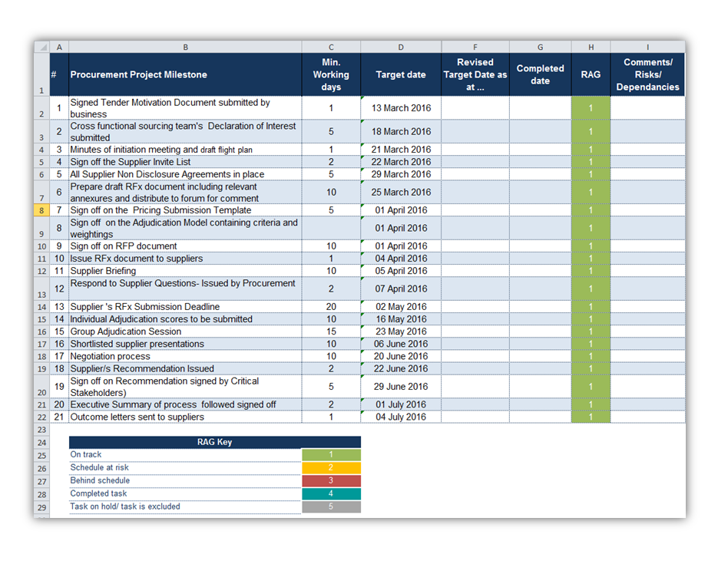Select cell 'Sign off on RFP document'
This screenshot has width=728, height=564.
(185, 246)
